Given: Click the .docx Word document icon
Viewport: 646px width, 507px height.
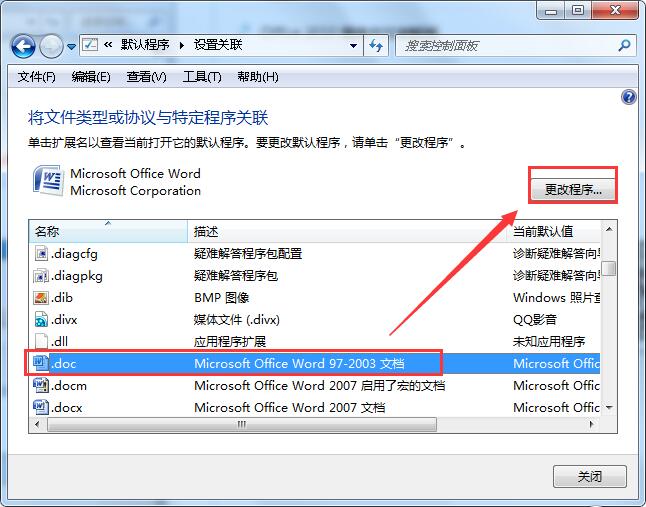Looking at the screenshot, I should pyautogui.click(x=41, y=407).
